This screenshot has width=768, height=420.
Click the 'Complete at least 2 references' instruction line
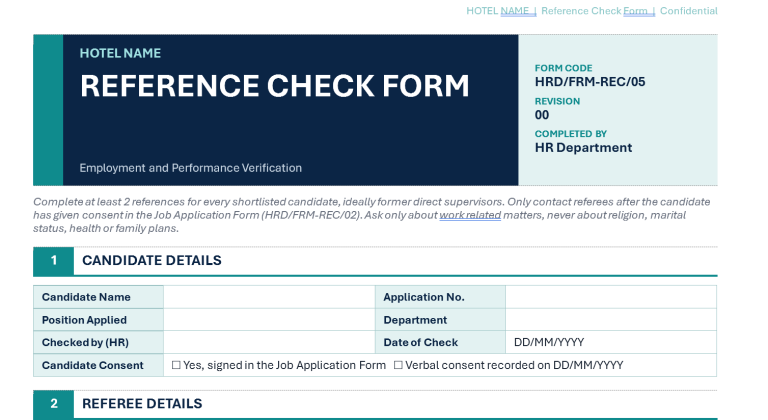(x=371, y=202)
